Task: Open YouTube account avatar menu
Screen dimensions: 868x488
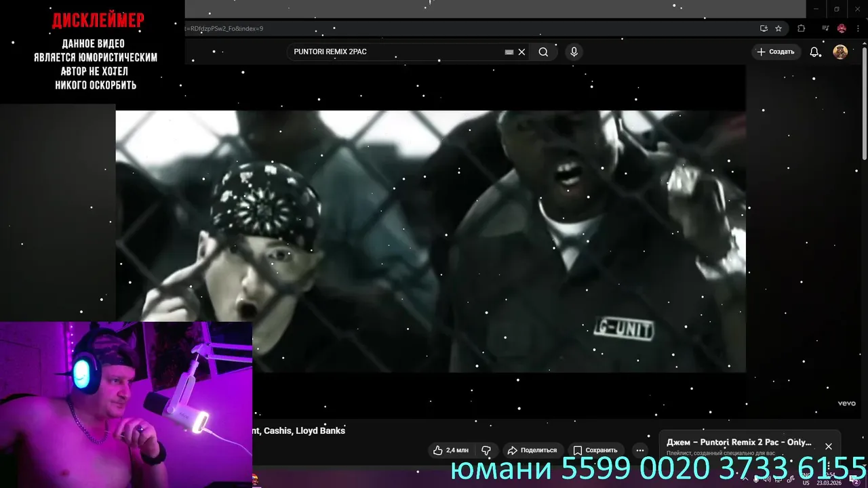Action: 840,52
